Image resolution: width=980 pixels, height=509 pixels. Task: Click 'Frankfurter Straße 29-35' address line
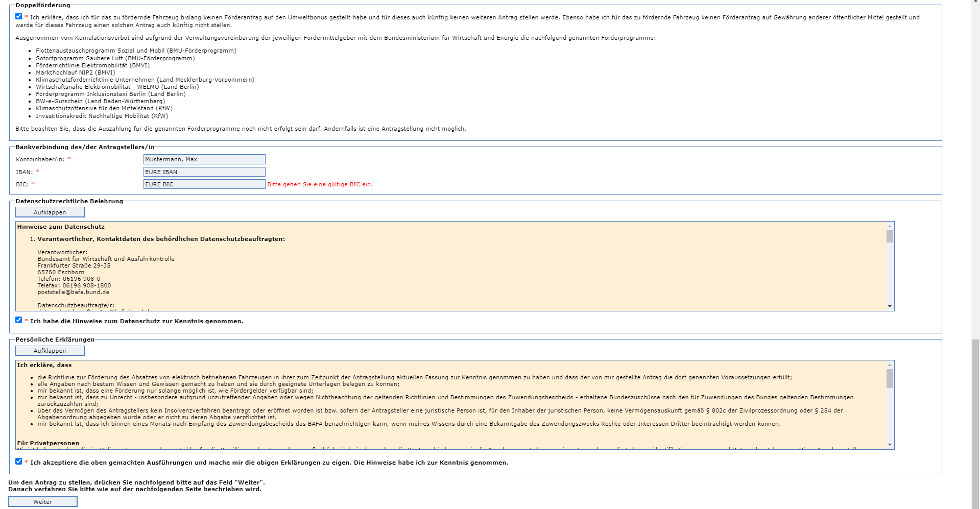tap(74, 265)
